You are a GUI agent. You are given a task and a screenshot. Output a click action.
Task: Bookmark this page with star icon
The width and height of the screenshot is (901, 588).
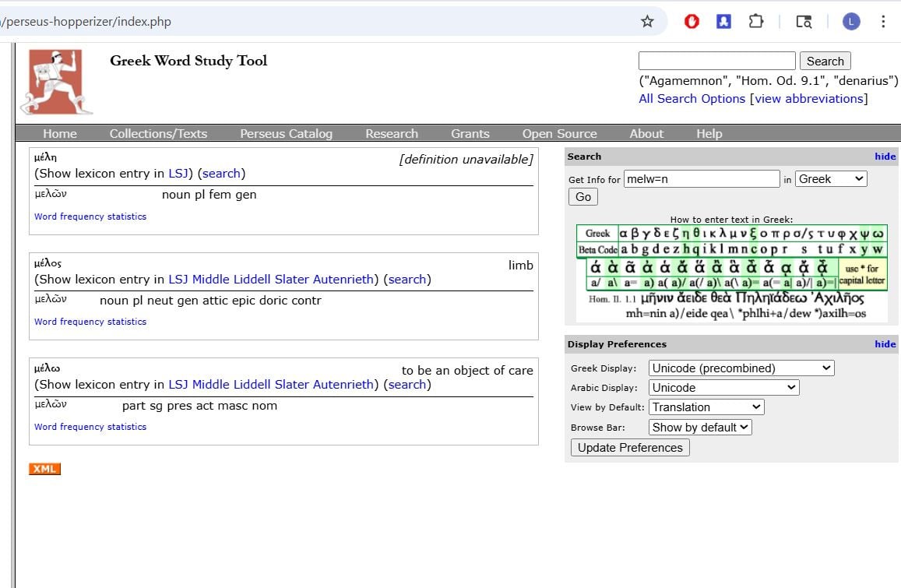(647, 22)
